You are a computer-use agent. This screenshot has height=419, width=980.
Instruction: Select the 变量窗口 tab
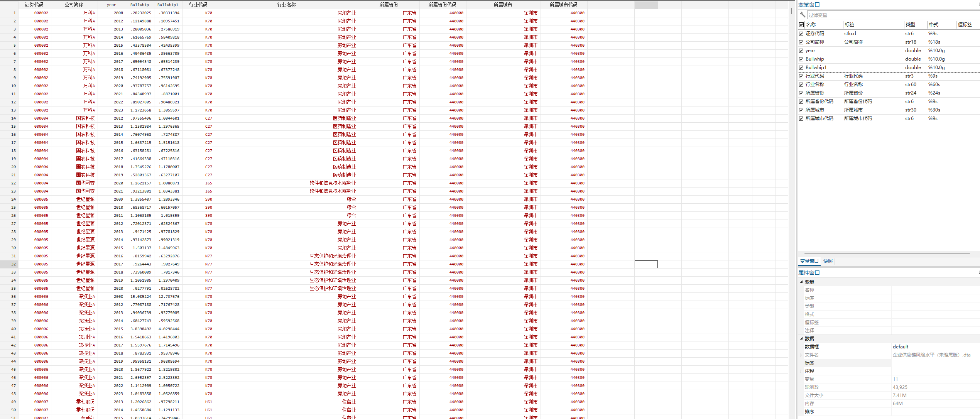809,261
